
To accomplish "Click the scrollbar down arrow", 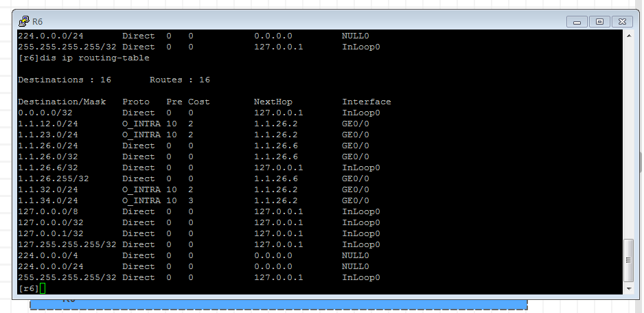I will [629, 288].
